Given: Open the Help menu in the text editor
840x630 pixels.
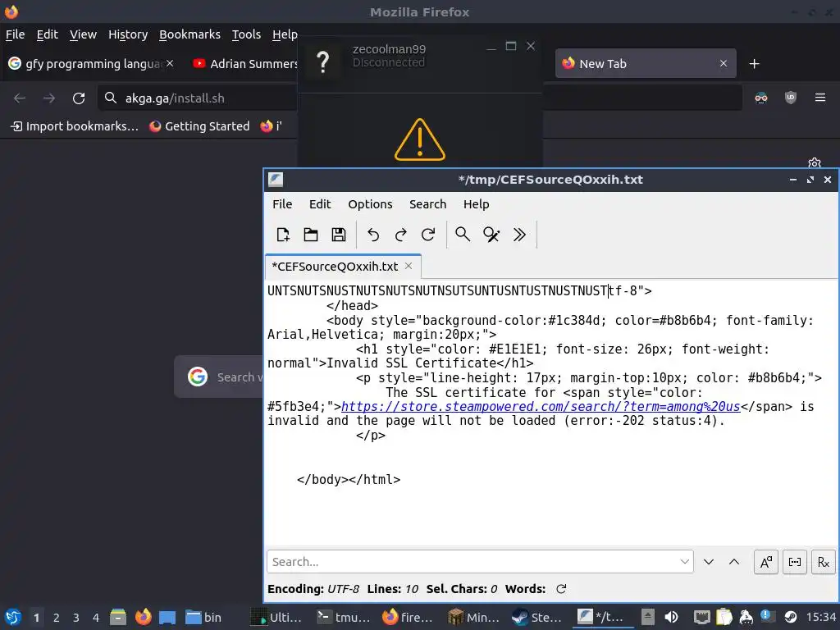Looking at the screenshot, I should (477, 204).
